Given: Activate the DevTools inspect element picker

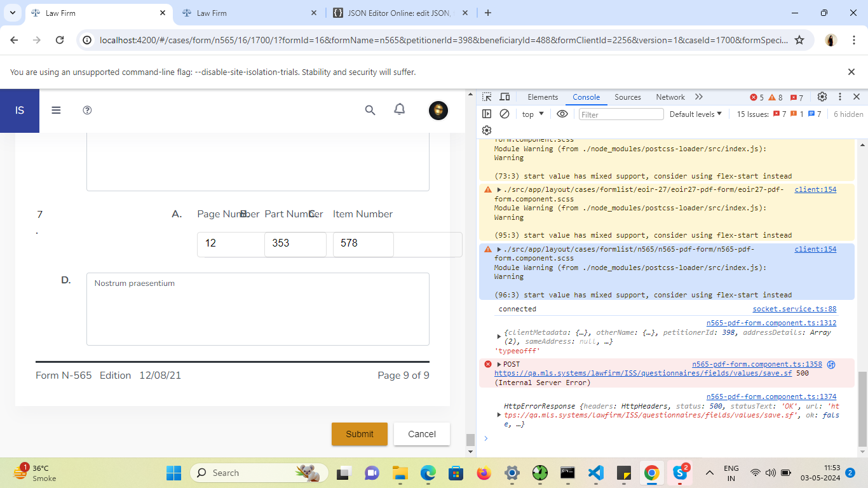Looking at the screenshot, I should [487, 97].
